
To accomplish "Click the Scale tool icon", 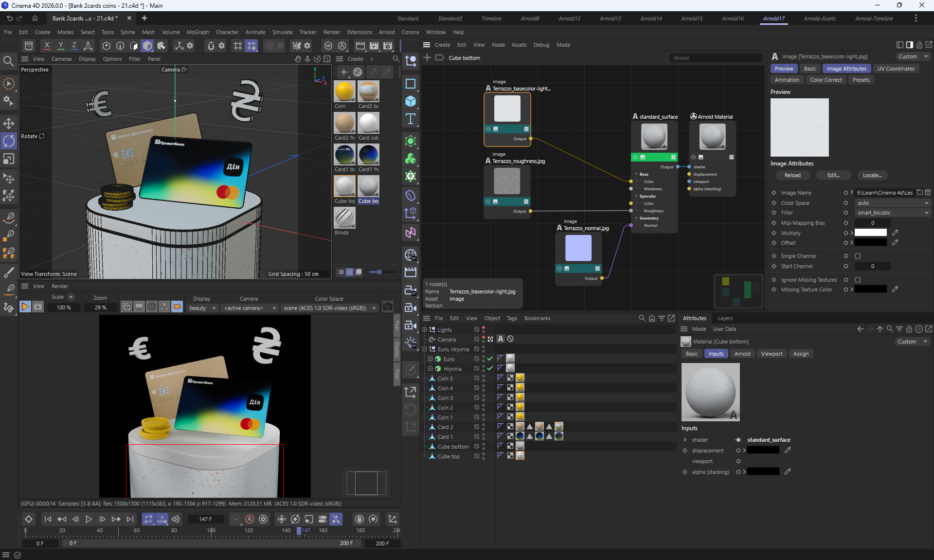I will click(9, 159).
